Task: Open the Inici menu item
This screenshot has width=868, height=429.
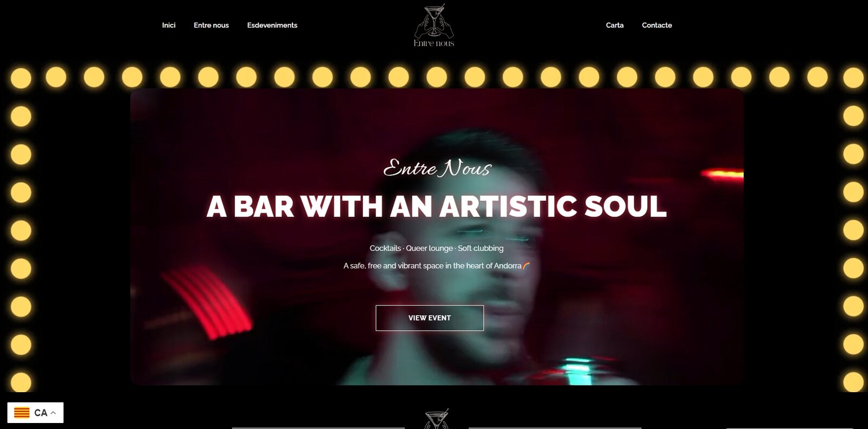Action: point(169,25)
